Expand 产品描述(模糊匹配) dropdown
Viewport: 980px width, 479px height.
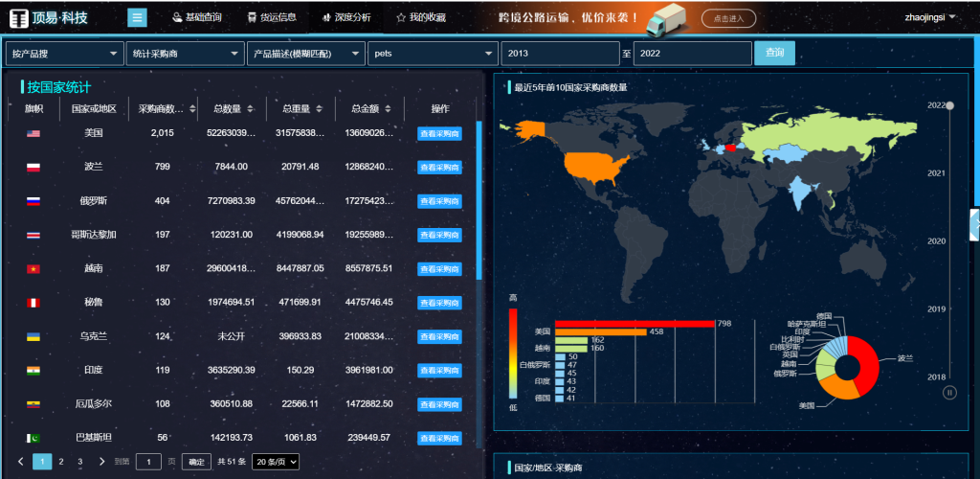click(305, 54)
